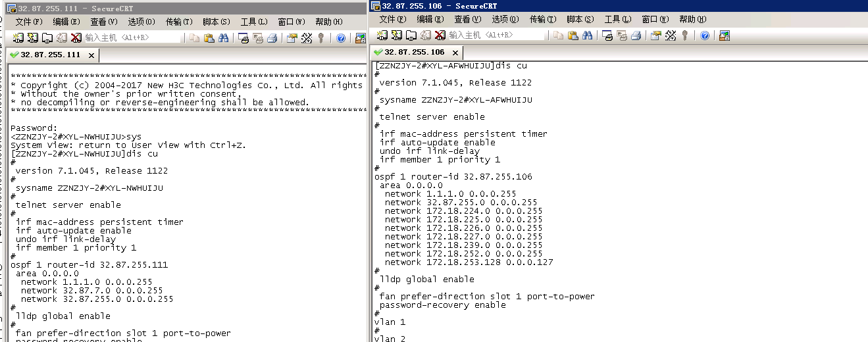Open 文件(F) menu in 32.87.255.111 window
The height and width of the screenshot is (342, 868).
[x=29, y=22]
